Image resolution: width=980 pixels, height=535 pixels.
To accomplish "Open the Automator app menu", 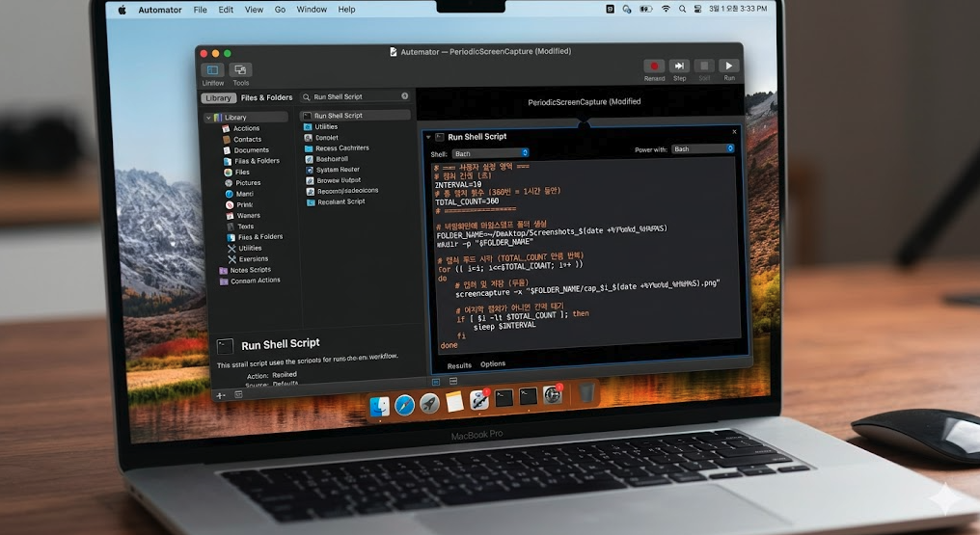I will click(159, 10).
